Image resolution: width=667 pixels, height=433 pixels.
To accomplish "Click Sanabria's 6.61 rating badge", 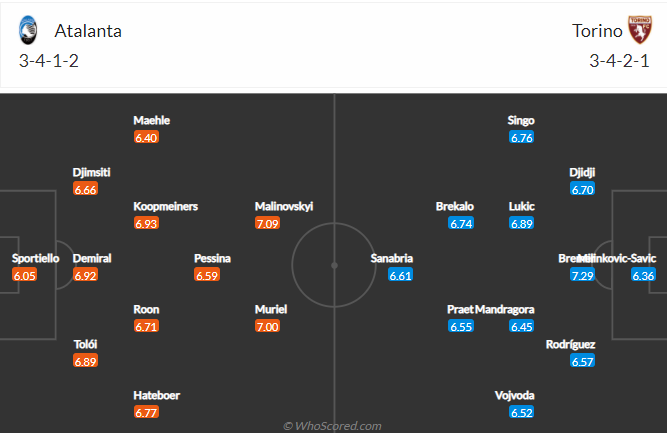I will pyautogui.click(x=401, y=275).
